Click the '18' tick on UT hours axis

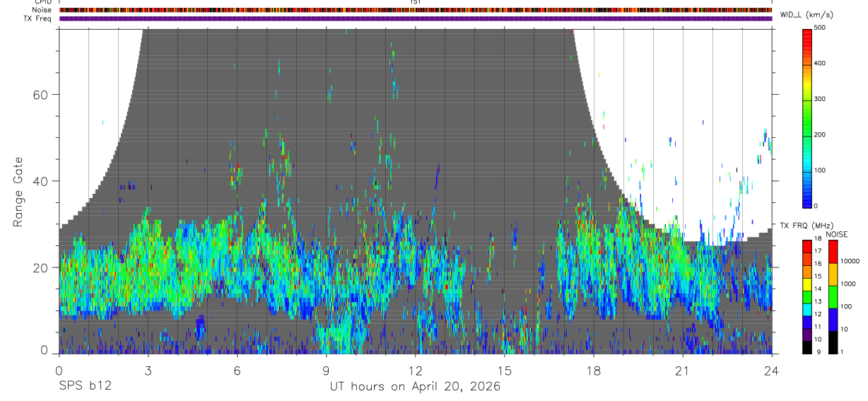point(593,371)
